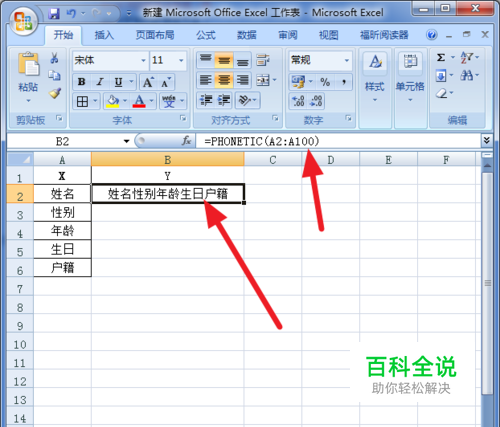The image size is (500, 427).
Task: Undo the last action
Action: [71, 14]
